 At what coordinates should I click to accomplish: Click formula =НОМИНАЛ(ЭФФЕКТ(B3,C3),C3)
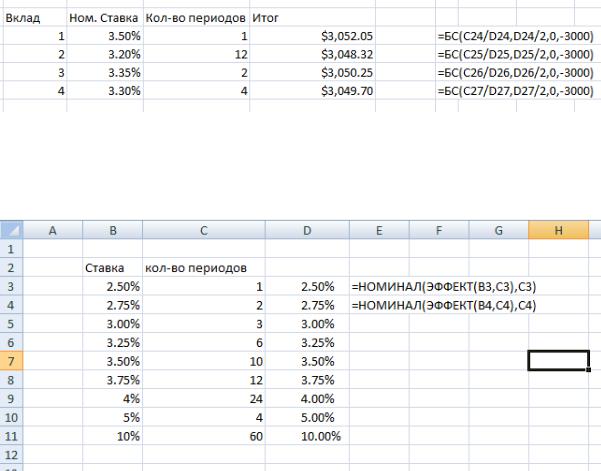[443, 286]
